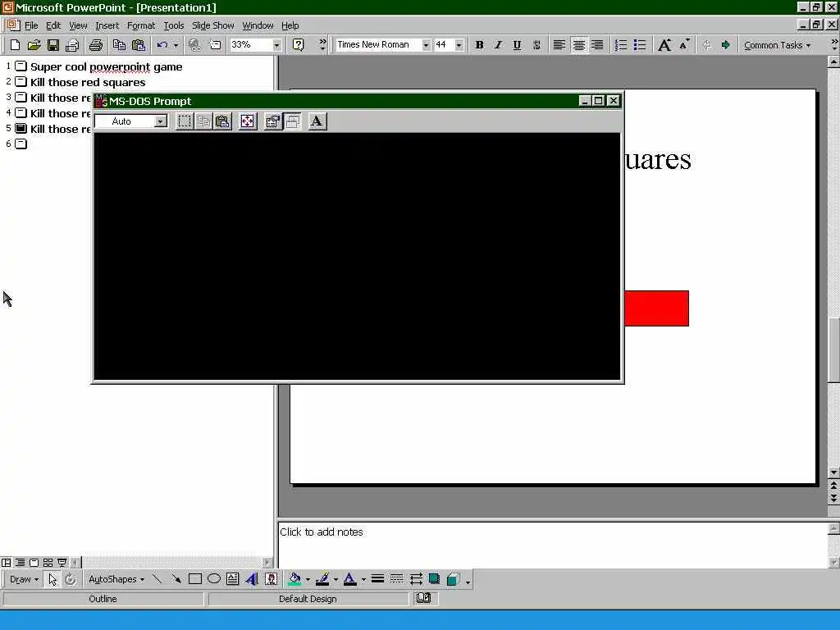The width and height of the screenshot is (840, 630).
Task: Open the Insert menu
Action: click(107, 25)
